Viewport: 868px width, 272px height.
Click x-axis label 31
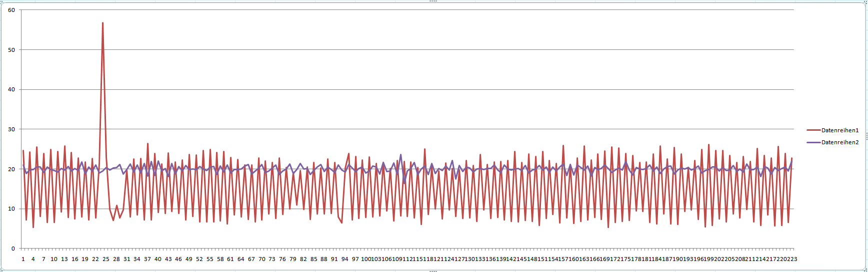[x=126, y=259]
